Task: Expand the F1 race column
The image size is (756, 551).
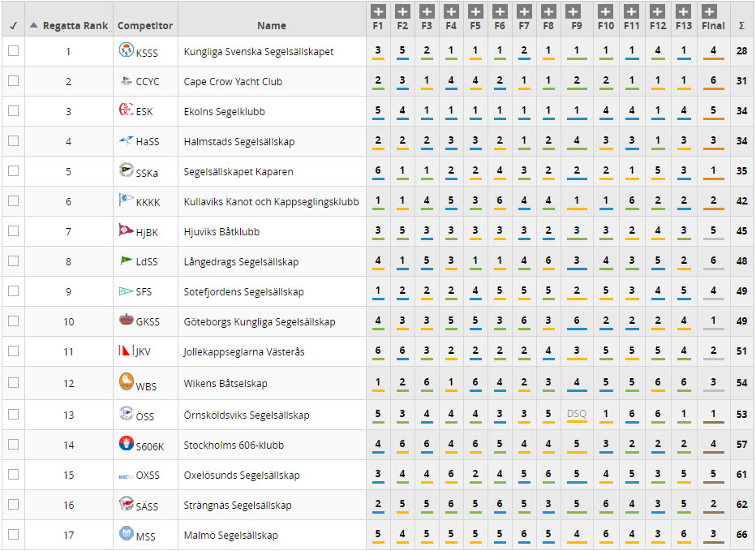Action: click(378, 11)
